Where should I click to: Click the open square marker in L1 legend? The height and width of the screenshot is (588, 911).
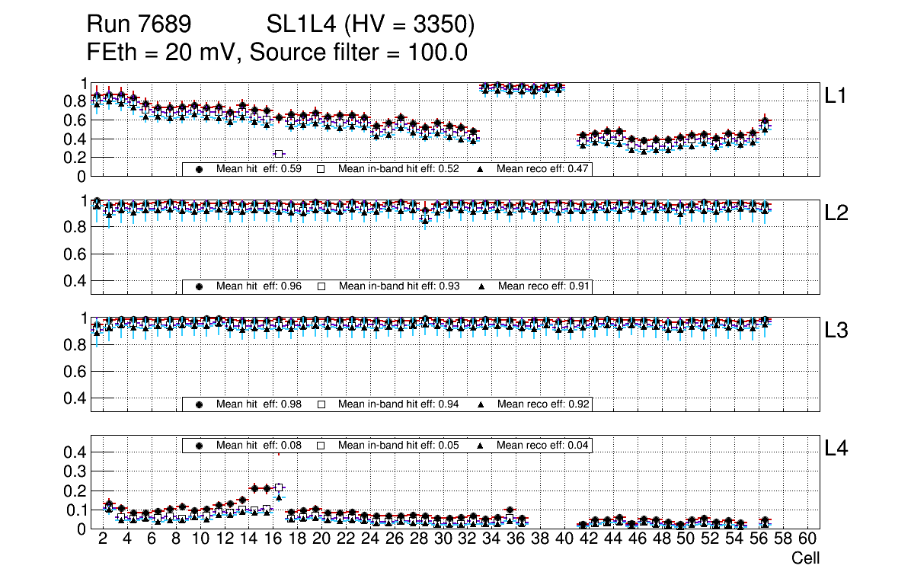pyautogui.click(x=321, y=169)
